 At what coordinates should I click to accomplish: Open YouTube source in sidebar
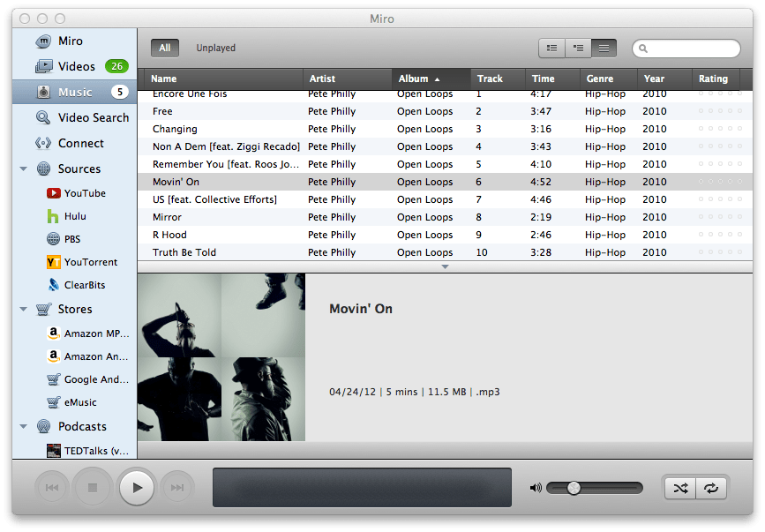pyautogui.click(x=77, y=193)
